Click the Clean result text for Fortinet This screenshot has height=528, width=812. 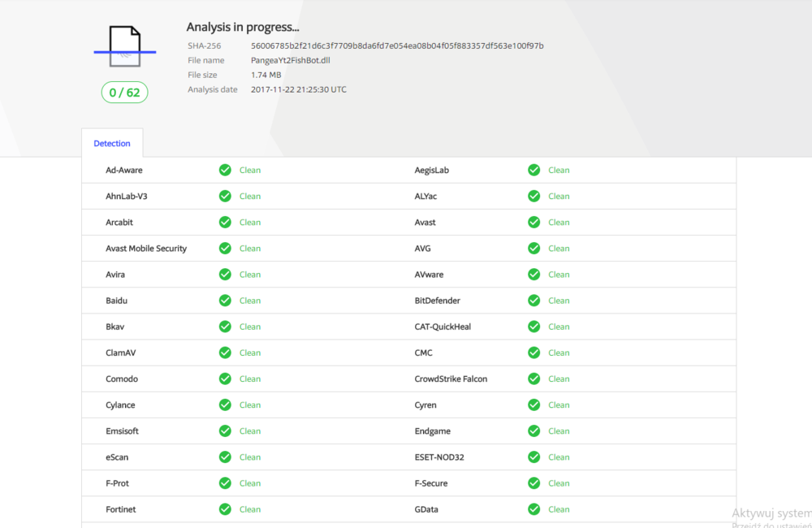tap(250, 509)
